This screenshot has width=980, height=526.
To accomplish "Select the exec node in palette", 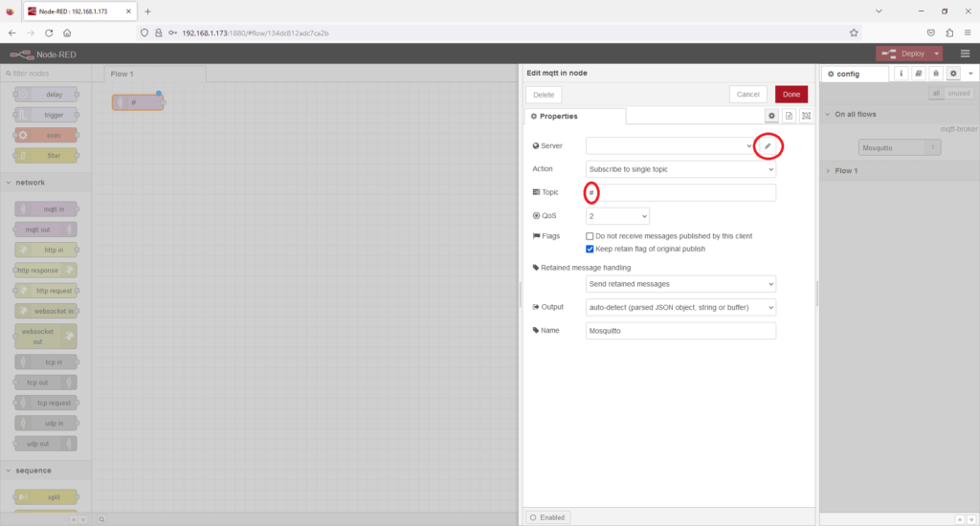I will pyautogui.click(x=47, y=135).
